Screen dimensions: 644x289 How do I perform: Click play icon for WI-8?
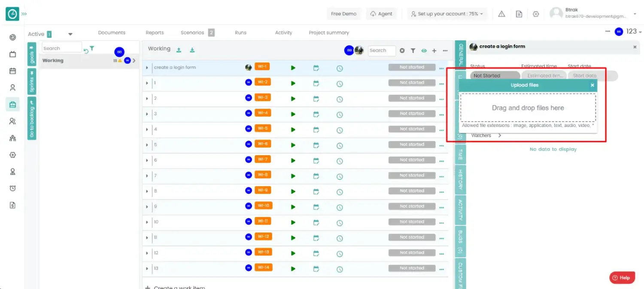click(x=293, y=176)
